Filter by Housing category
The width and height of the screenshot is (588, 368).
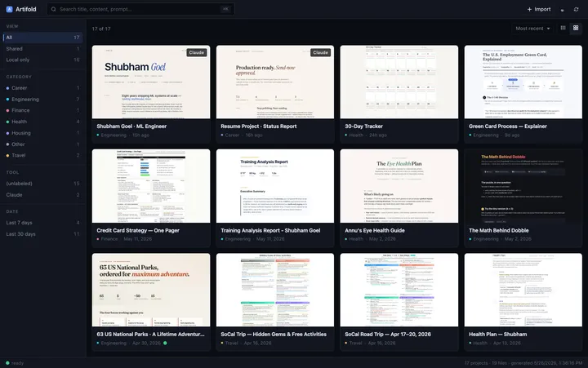coord(42,133)
